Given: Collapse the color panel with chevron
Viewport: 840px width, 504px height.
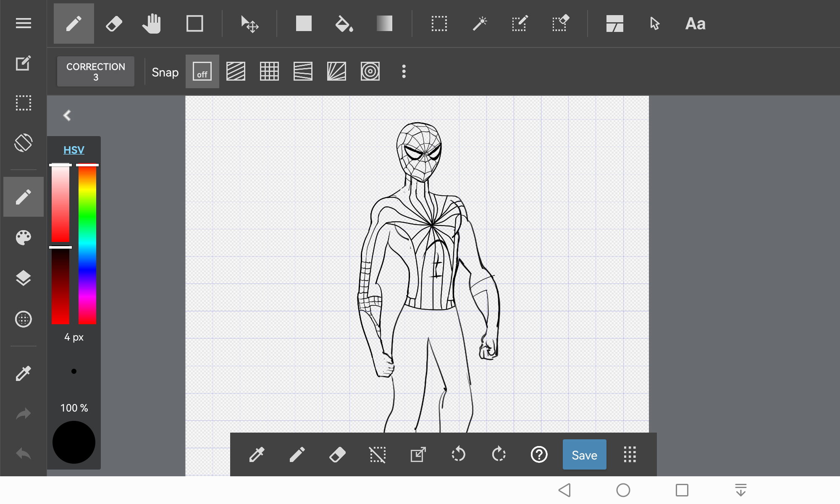Looking at the screenshot, I should (x=67, y=115).
